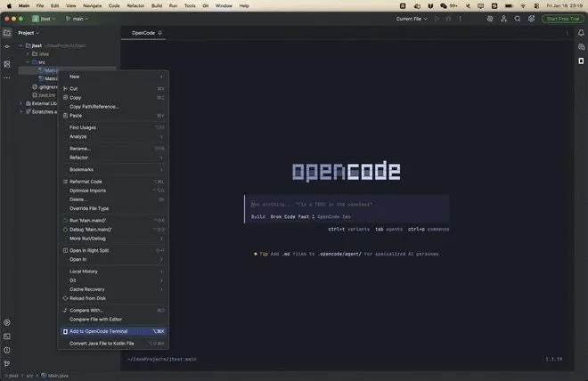
Task: Open the Git tool window icon
Action: pyautogui.click(x=7, y=363)
